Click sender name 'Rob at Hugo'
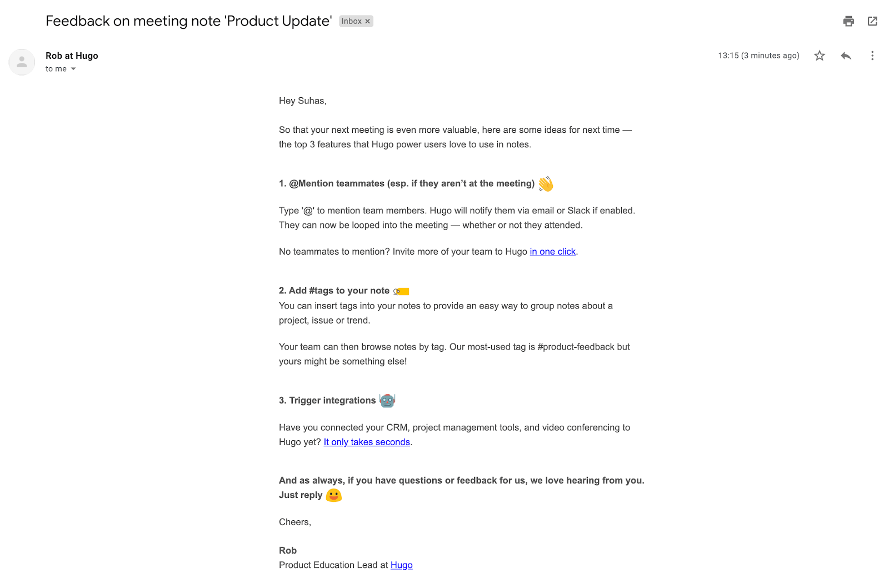 (x=72, y=56)
